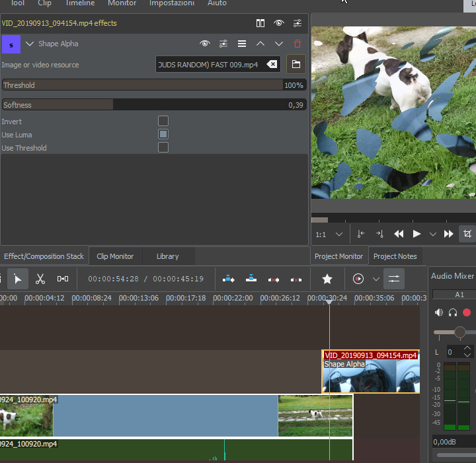Image resolution: width=476 pixels, height=463 pixels.
Task: Insert clip zone in timeline
Action: click(x=228, y=279)
